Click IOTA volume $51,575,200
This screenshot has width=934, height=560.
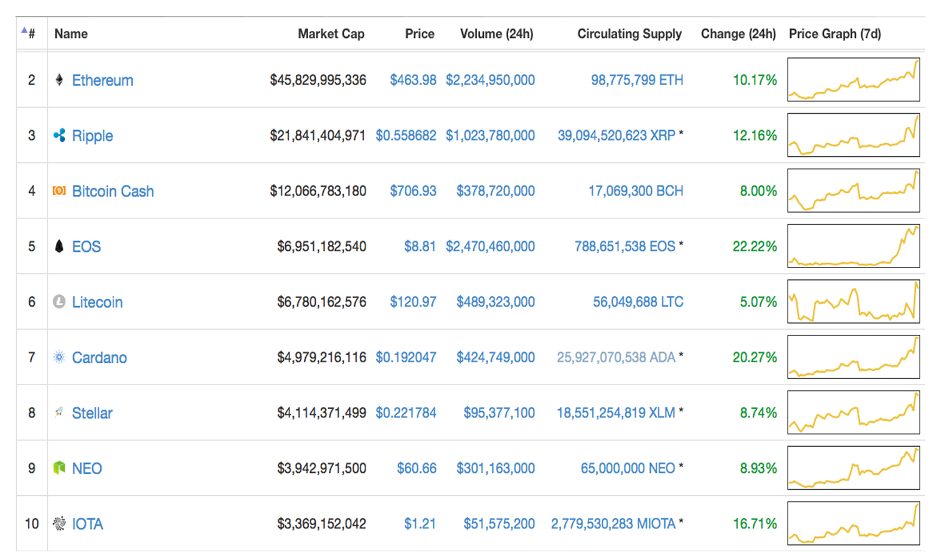tap(499, 523)
